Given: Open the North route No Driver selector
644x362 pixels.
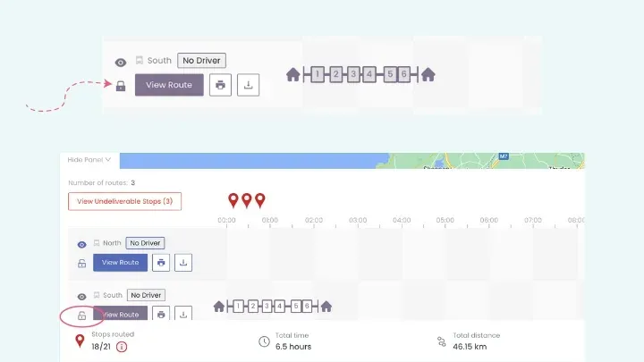Looking at the screenshot, I should click(145, 243).
